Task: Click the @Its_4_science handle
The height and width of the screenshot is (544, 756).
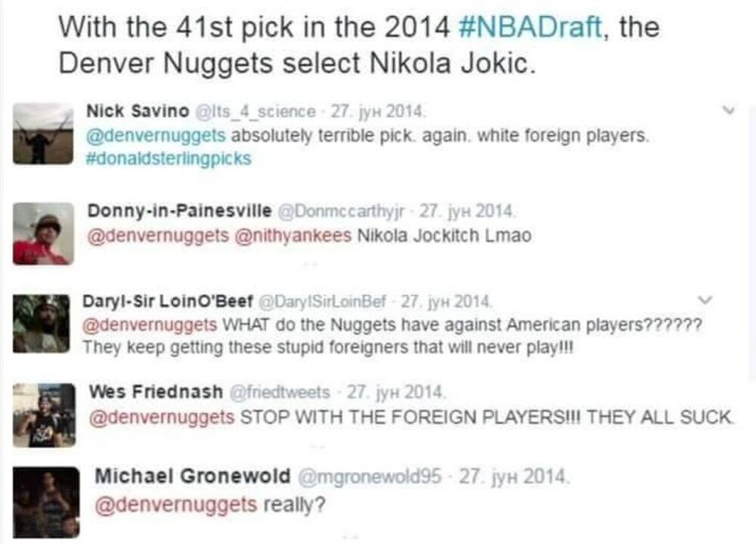Action: click(255, 111)
